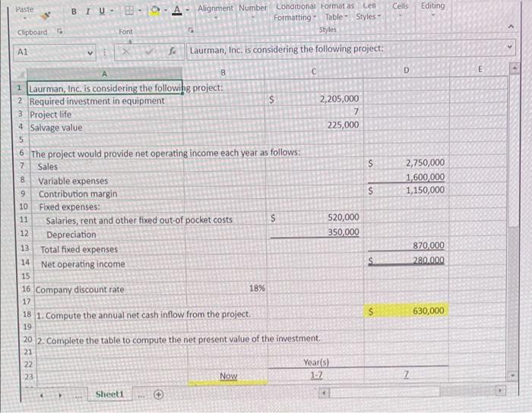
Task: Open Font dialog launcher
Action: pos(191,30)
